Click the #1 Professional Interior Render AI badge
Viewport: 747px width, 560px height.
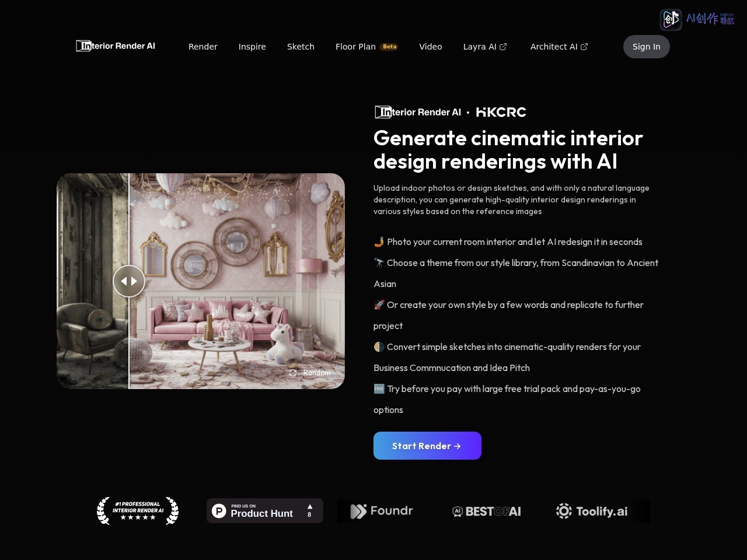tap(138, 511)
